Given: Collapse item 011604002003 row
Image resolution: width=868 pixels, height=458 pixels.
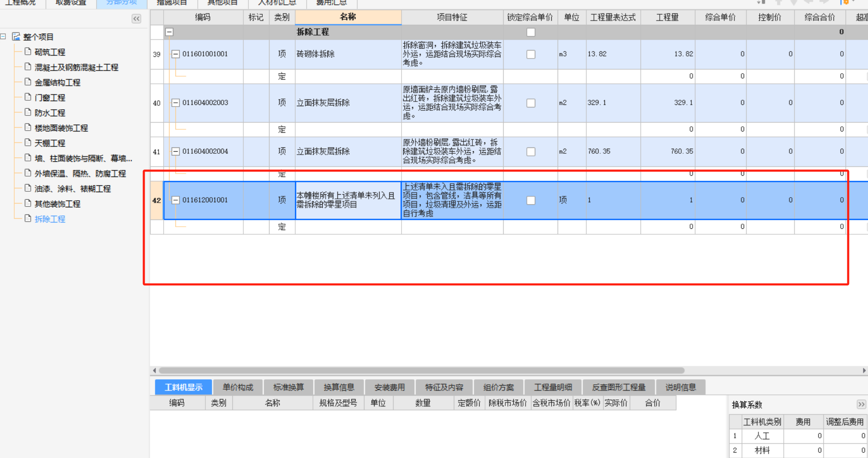Looking at the screenshot, I should point(175,103).
